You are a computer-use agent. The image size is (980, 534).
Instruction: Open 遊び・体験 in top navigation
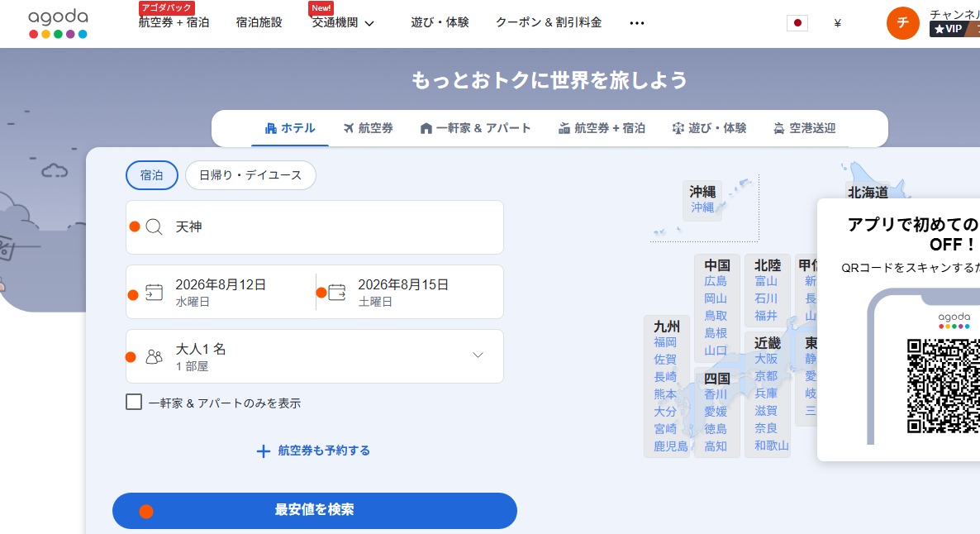point(440,22)
